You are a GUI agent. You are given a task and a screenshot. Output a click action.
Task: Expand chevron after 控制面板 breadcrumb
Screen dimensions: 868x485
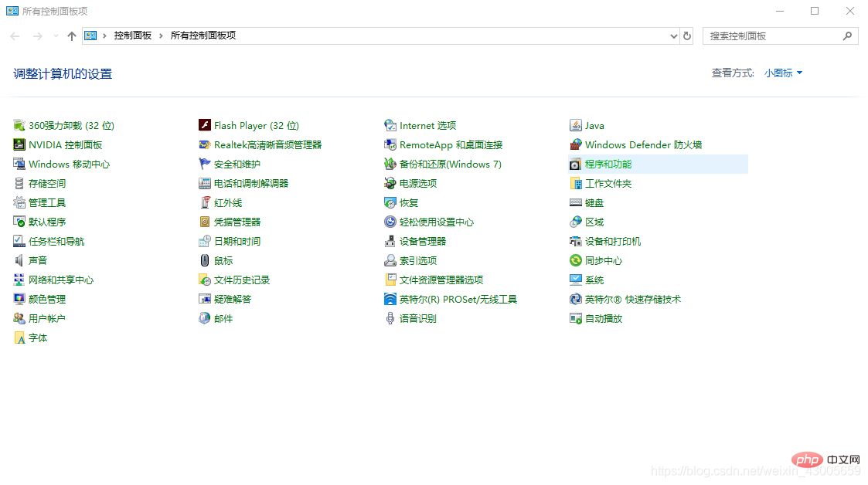[161, 36]
